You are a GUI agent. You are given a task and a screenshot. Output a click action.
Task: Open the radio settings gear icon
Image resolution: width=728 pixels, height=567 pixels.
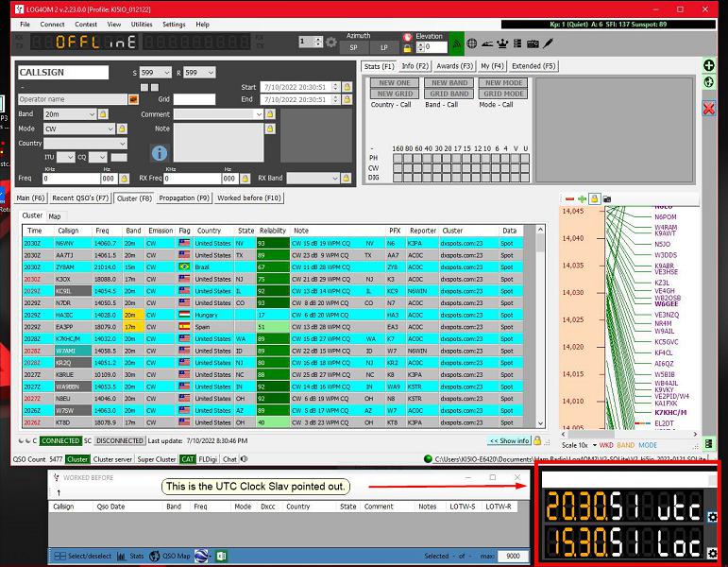click(x=331, y=43)
